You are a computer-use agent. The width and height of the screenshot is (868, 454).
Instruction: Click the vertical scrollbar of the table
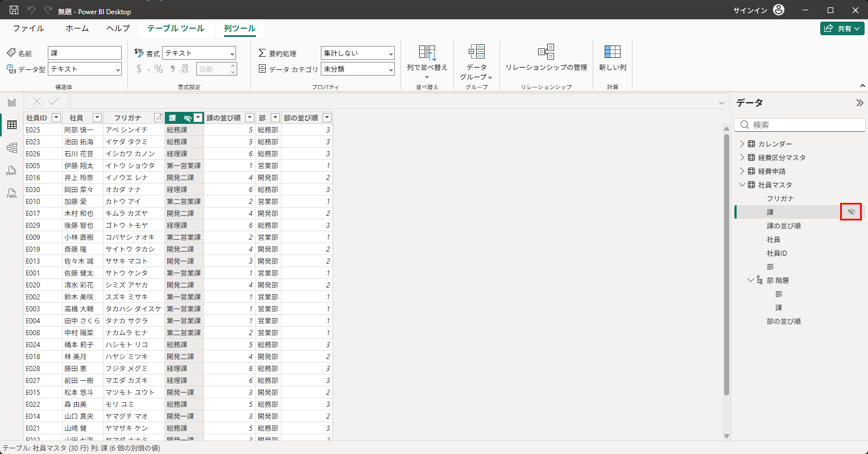726,264
